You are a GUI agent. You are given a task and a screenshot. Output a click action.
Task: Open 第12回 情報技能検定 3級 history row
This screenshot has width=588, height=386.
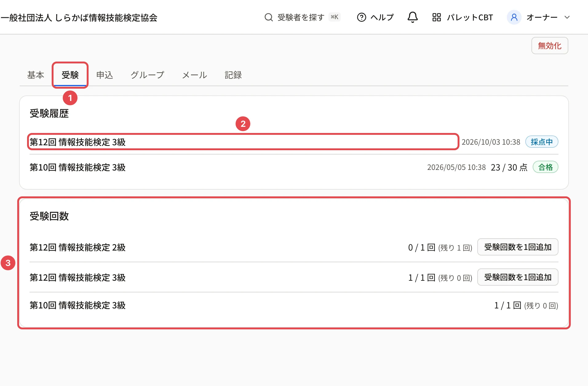294,142
